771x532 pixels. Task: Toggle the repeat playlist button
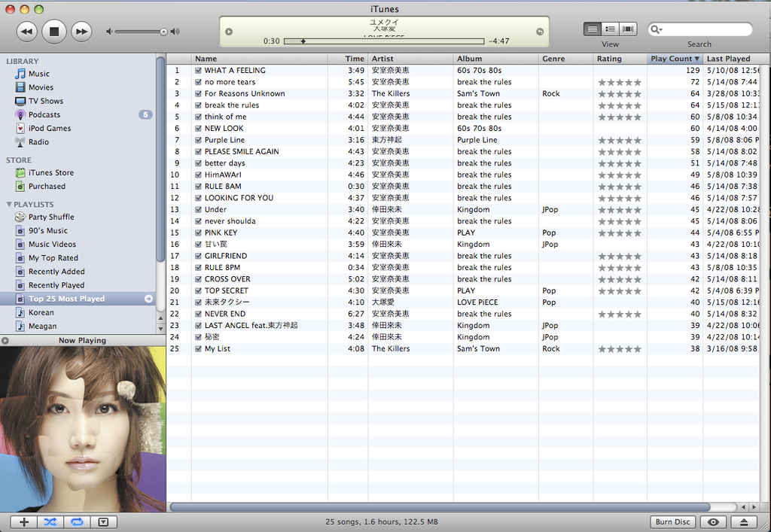click(x=76, y=521)
